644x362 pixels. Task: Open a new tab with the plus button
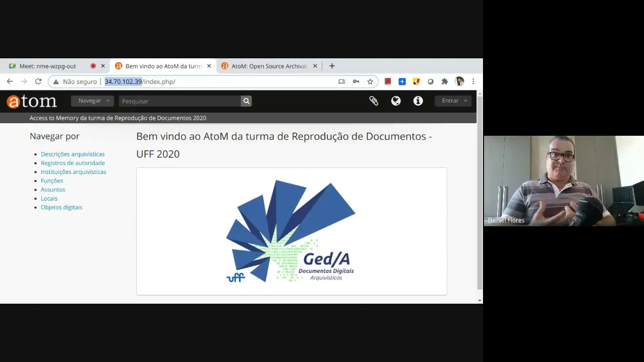[x=332, y=66]
